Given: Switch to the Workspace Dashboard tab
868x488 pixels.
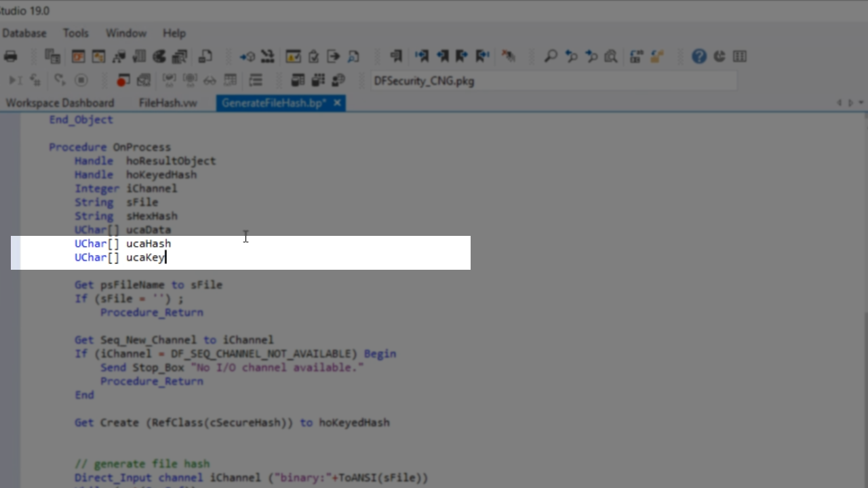Looking at the screenshot, I should point(60,103).
